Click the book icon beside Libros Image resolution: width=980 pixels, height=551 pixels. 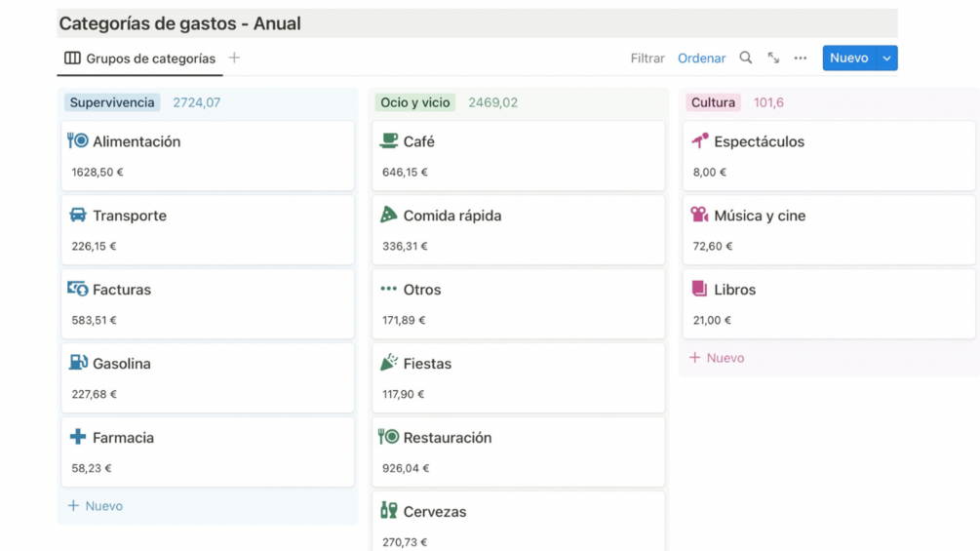coord(699,290)
